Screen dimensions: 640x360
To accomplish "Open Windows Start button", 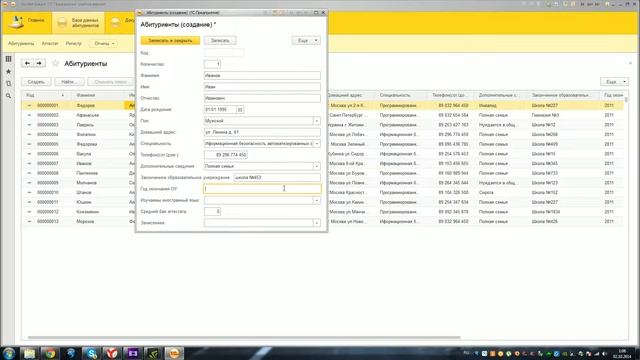I will pos(9,353).
